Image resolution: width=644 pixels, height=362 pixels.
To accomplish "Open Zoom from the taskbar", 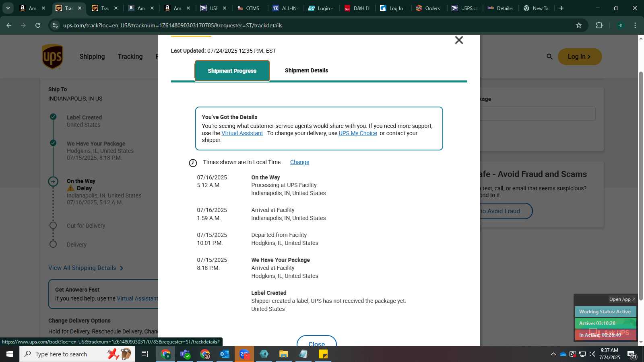I will click(244, 354).
